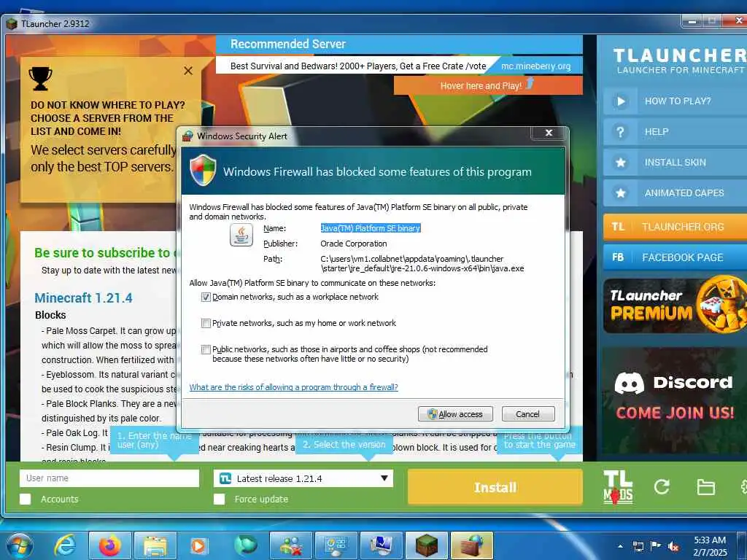Image resolution: width=747 pixels, height=560 pixels.
Task: Open Windows Explorer folder taskbar icon
Action: pyautogui.click(x=155, y=545)
